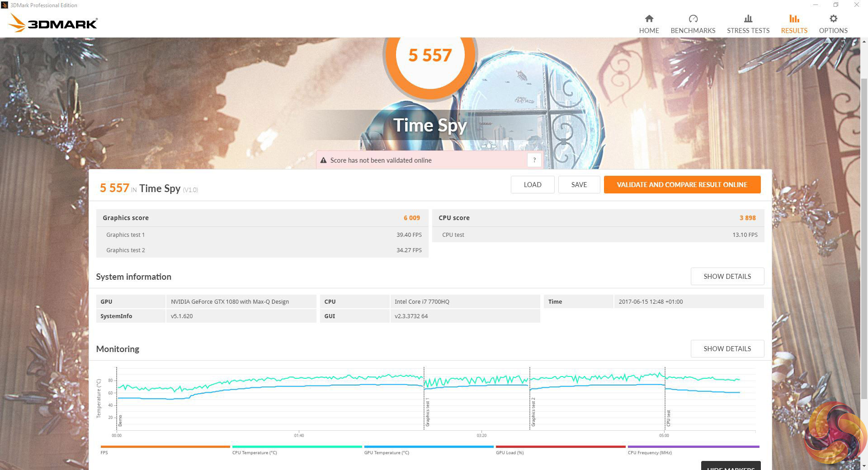Click the GPU name 'NVIDIA GeForce GTX 1080 with Max-Q Design'
Image resolution: width=868 pixels, height=470 pixels.
coord(230,302)
